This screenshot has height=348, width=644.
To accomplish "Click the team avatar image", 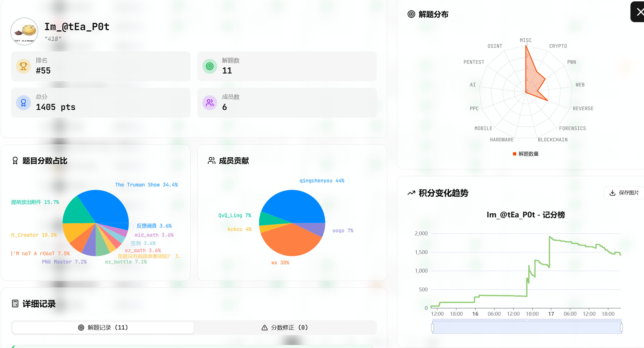I will point(24,31).
